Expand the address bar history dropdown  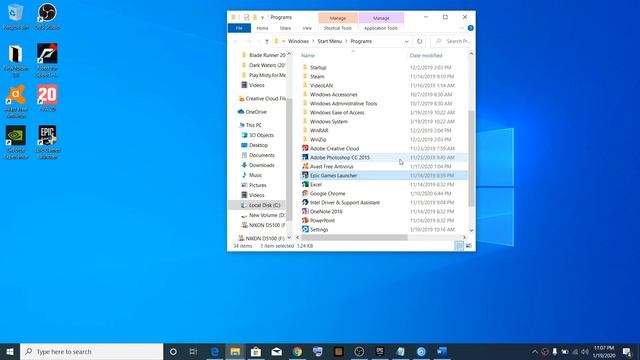coord(406,41)
